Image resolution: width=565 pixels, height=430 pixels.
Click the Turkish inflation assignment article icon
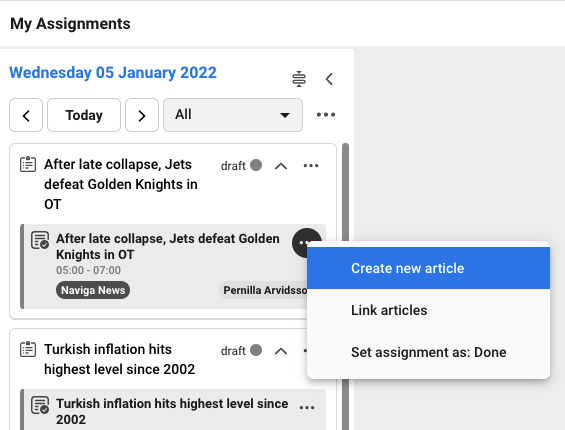pos(40,405)
